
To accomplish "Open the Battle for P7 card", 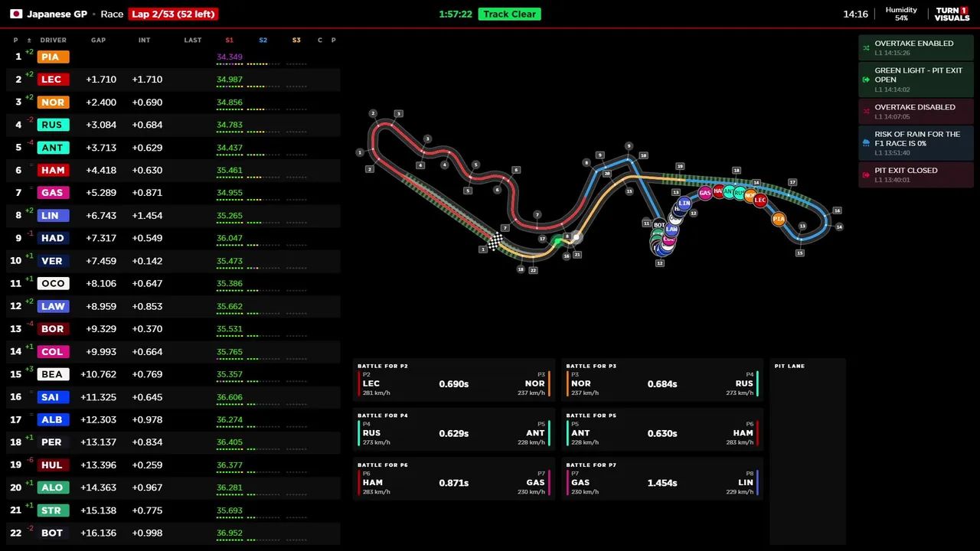I will [x=662, y=480].
